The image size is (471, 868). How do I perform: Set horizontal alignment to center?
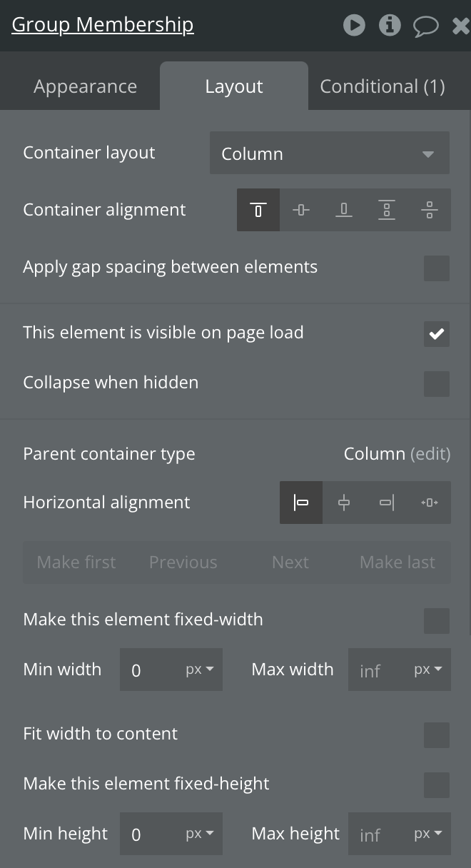coord(344,503)
